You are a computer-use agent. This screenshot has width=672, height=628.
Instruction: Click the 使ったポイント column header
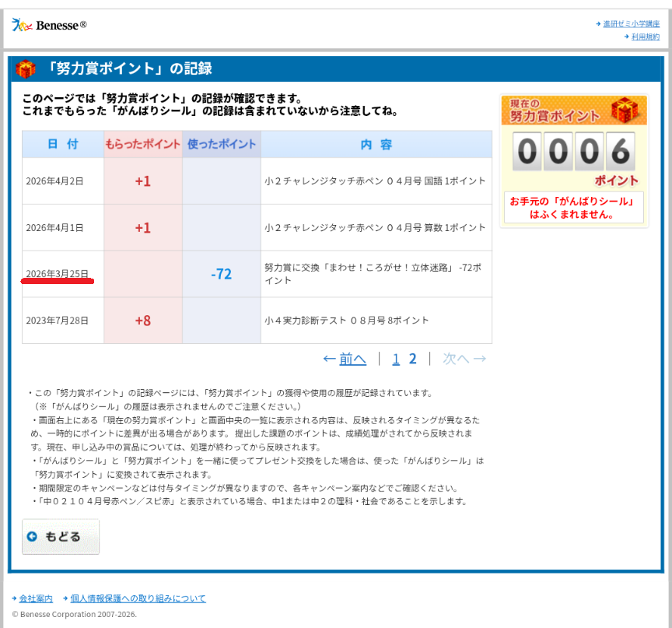[x=222, y=145]
